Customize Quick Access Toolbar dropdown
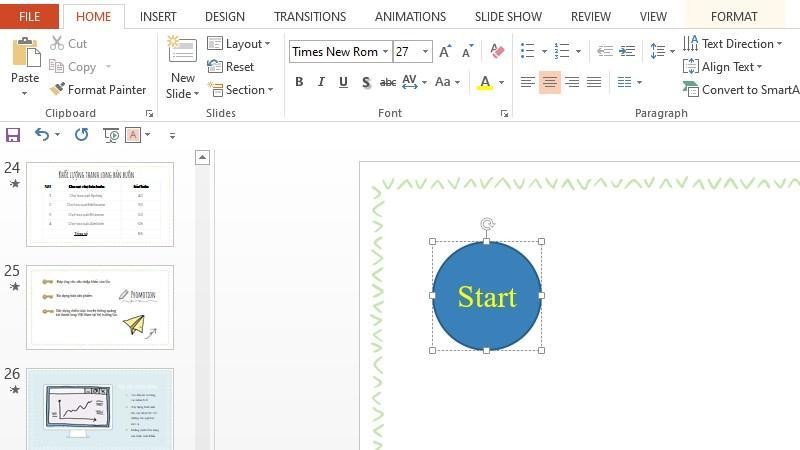Viewport: 800px width, 450px height. (172, 135)
